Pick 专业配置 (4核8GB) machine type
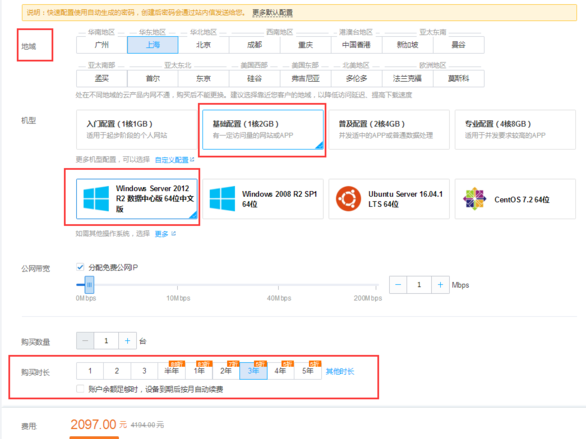The width and height of the screenshot is (586, 439). (515, 130)
